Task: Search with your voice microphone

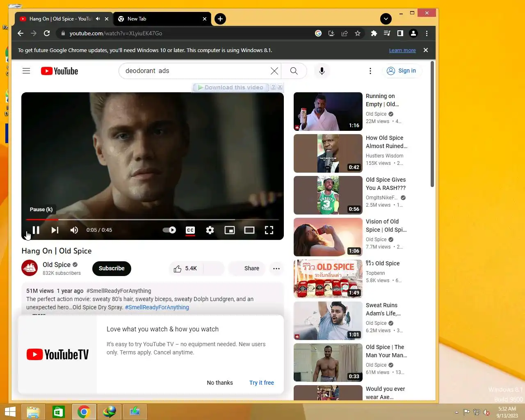Action: [322, 71]
